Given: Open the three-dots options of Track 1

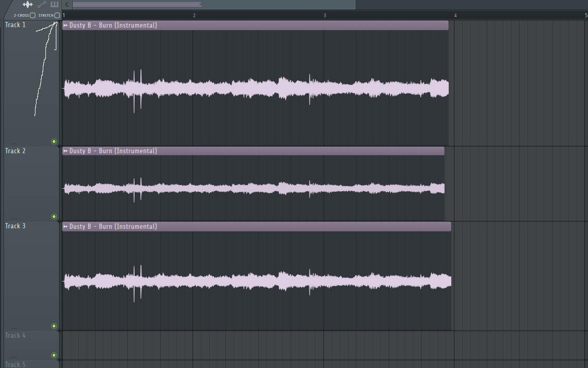Looking at the screenshot, I should [14, 143].
